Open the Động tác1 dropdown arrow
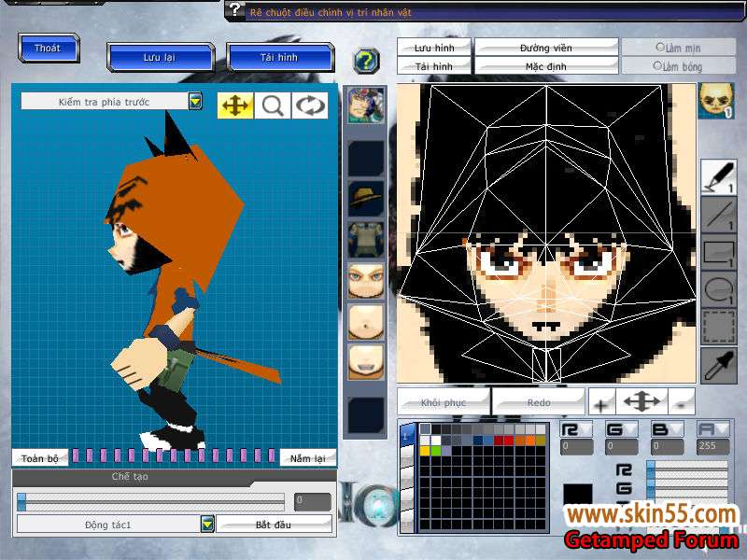747x560 pixels. coord(206,524)
